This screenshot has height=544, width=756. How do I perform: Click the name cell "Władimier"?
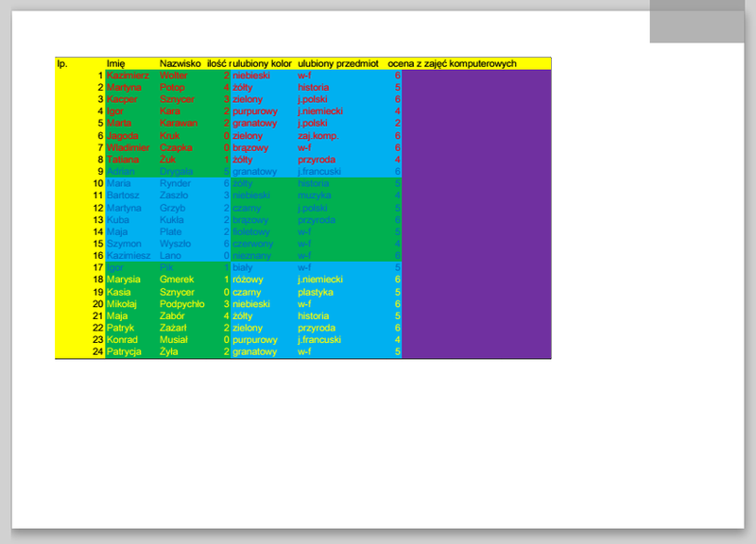point(127,147)
